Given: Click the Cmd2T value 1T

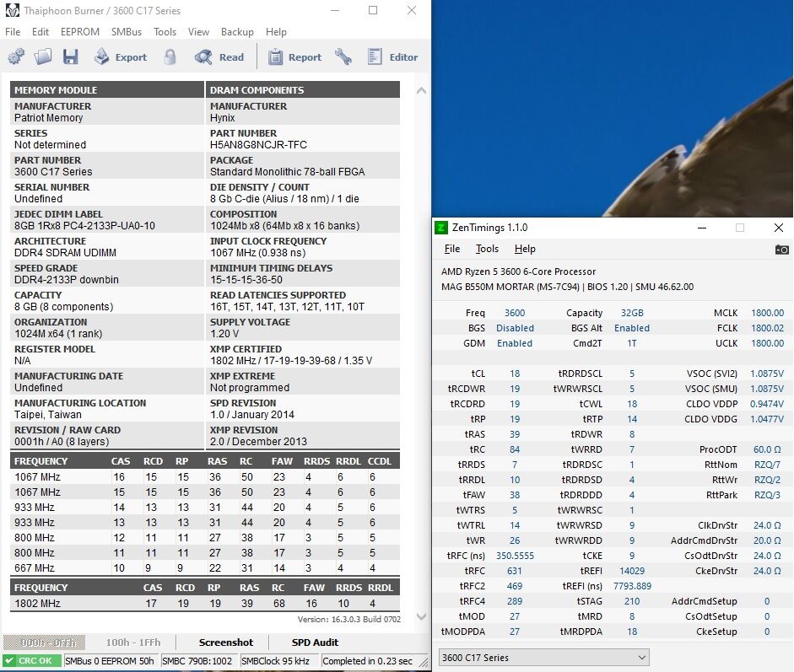Looking at the screenshot, I should [632, 343].
